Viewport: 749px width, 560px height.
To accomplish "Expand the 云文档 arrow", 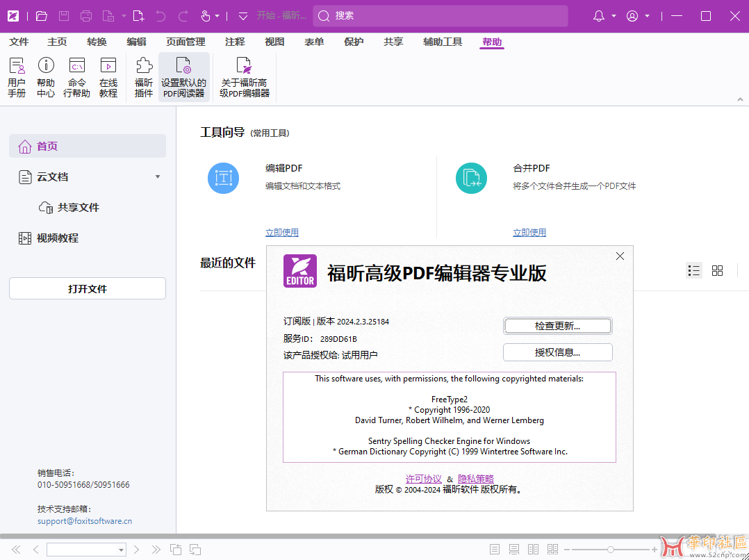I will [x=158, y=177].
